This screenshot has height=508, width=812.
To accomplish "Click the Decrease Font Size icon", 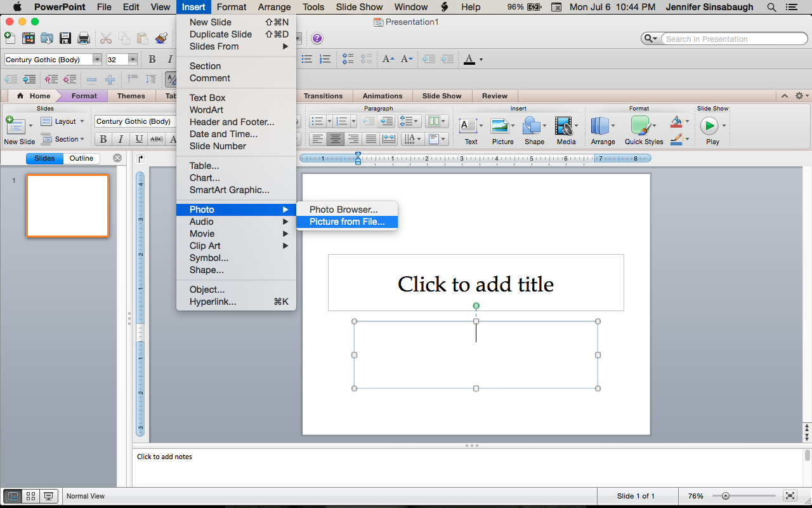I will pos(407,59).
